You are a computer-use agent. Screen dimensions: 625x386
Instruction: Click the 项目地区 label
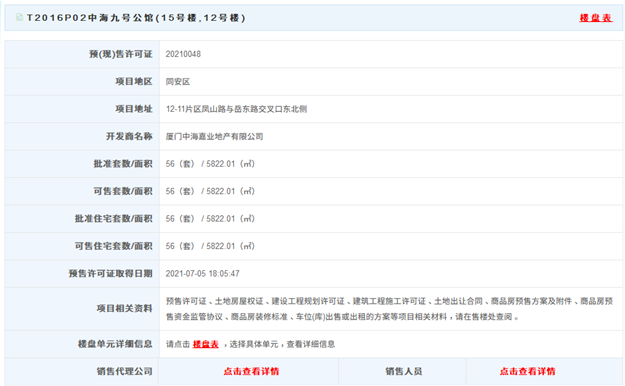tap(134, 82)
